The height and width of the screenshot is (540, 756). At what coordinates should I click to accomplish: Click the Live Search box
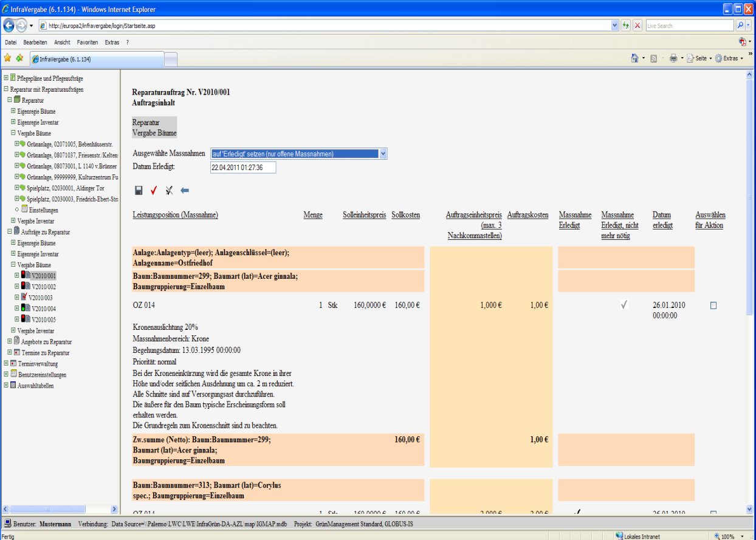[689, 26]
